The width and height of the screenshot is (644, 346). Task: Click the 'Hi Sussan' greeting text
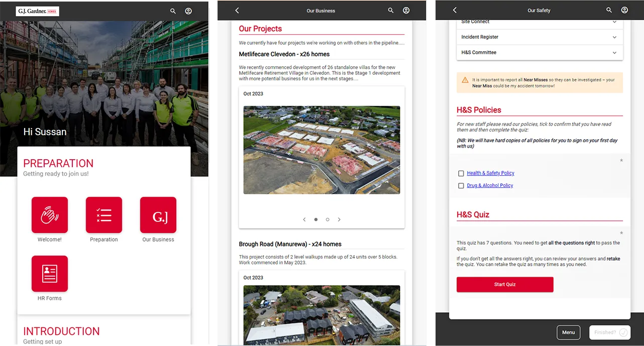click(45, 132)
